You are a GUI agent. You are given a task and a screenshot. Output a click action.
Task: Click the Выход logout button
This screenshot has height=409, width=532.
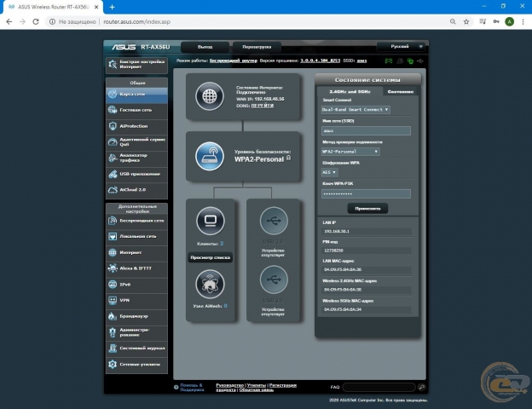(x=205, y=47)
